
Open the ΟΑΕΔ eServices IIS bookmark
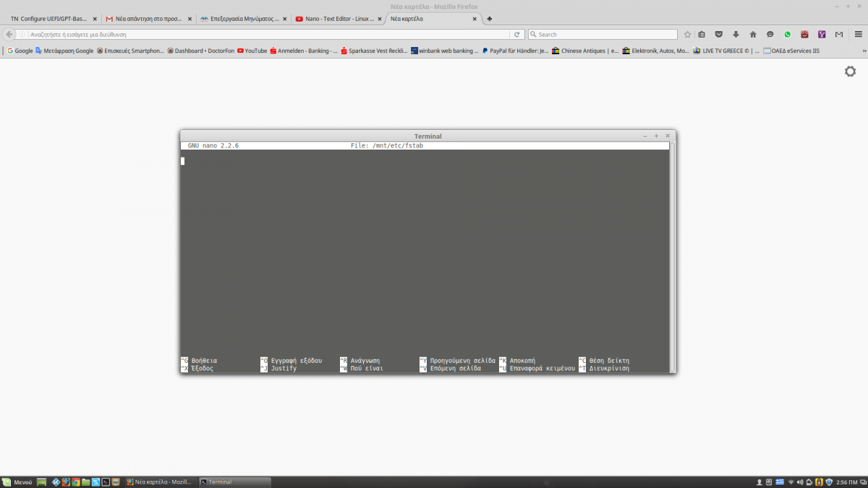pos(791,51)
